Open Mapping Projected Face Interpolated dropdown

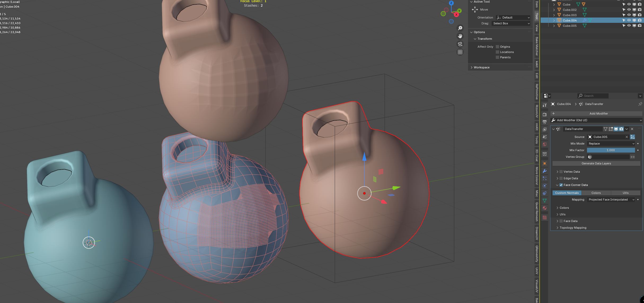coord(611,200)
